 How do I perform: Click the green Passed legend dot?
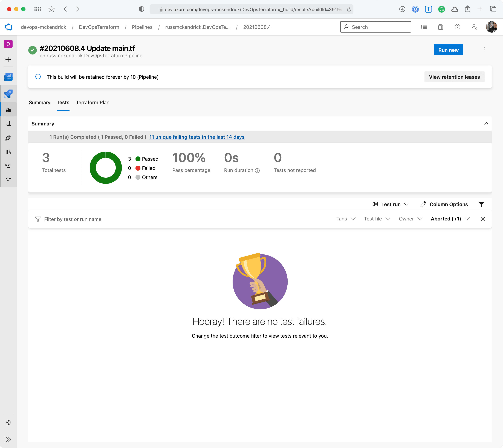pyautogui.click(x=138, y=159)
